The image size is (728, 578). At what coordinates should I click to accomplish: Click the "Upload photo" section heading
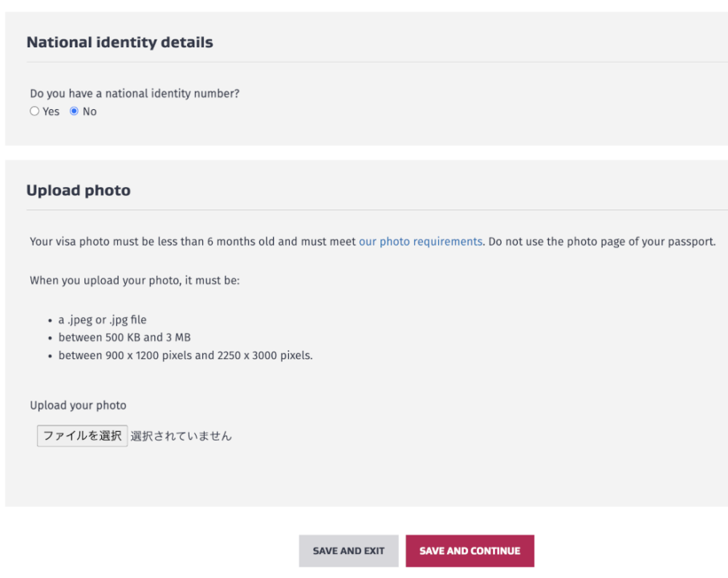79,191
